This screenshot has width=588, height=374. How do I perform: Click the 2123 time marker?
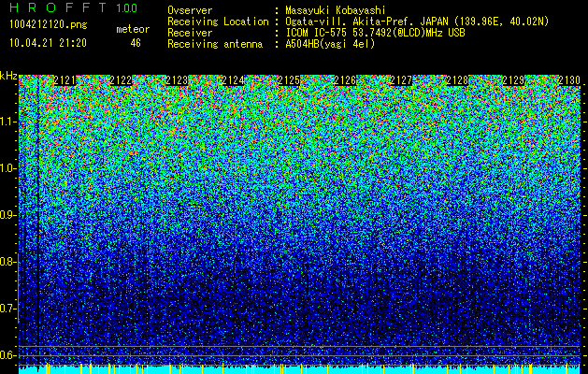(x=177, y=79)
